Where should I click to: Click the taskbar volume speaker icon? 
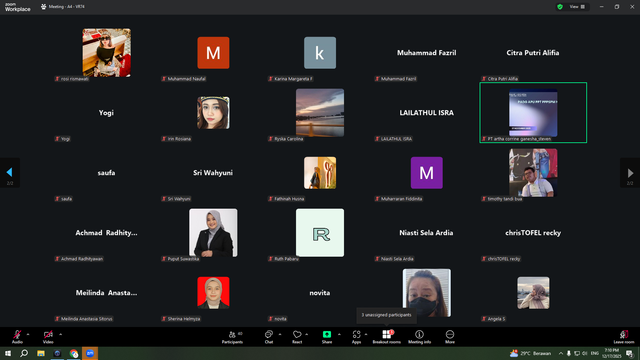click(x=585, y=353)
